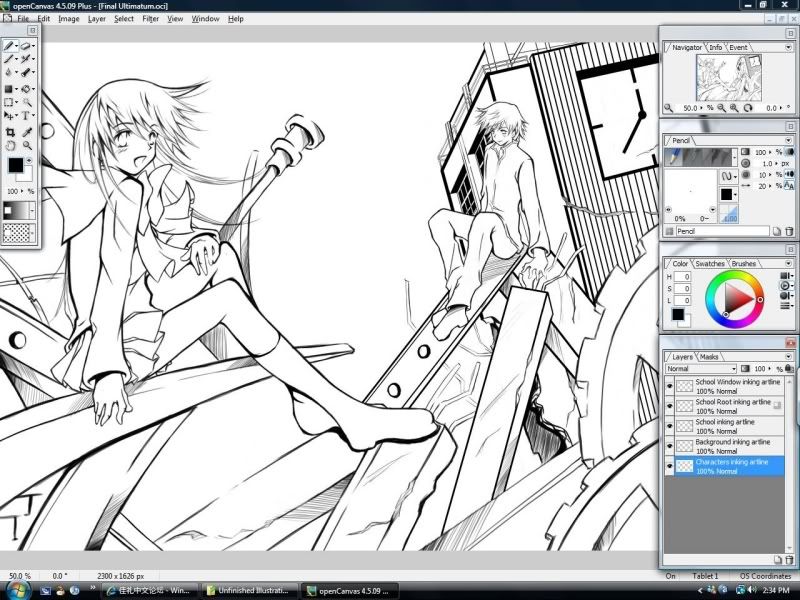Open the Navigator panel options menu
The width and height of the screenshot is (800, 600).
tap(788, 47)
